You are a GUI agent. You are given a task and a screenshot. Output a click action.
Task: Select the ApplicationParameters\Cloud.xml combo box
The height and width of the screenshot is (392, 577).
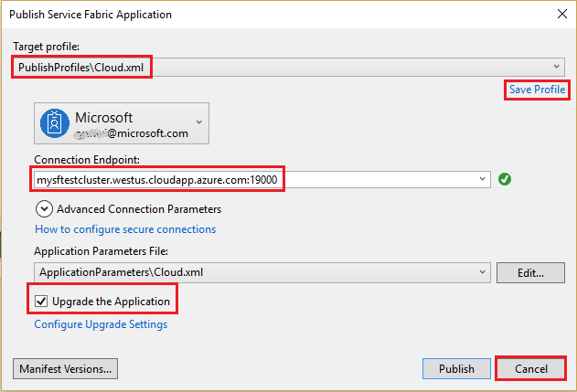tap(262, 272)
